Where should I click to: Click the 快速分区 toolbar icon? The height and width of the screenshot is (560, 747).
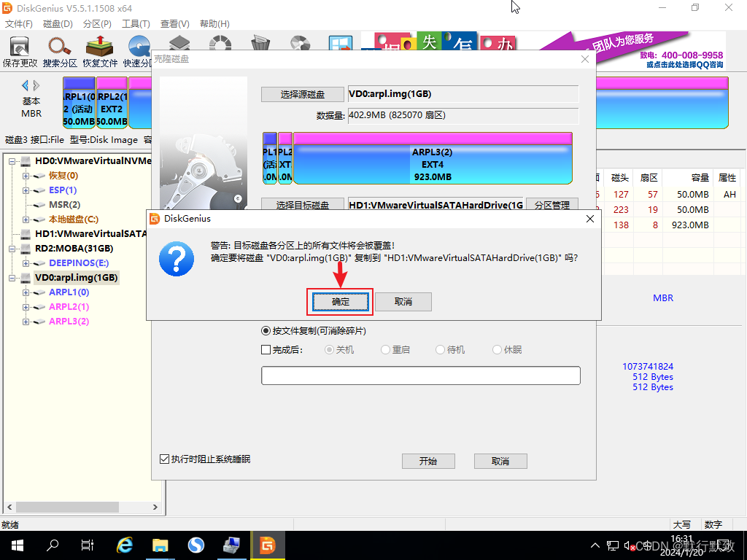tap(137, 52)
